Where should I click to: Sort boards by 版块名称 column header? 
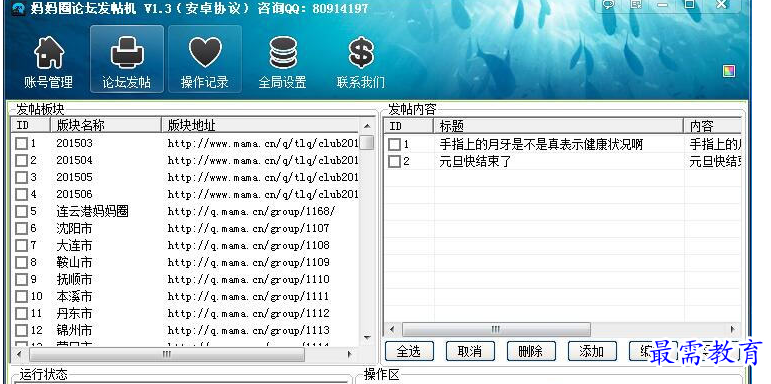pos(106,125)
